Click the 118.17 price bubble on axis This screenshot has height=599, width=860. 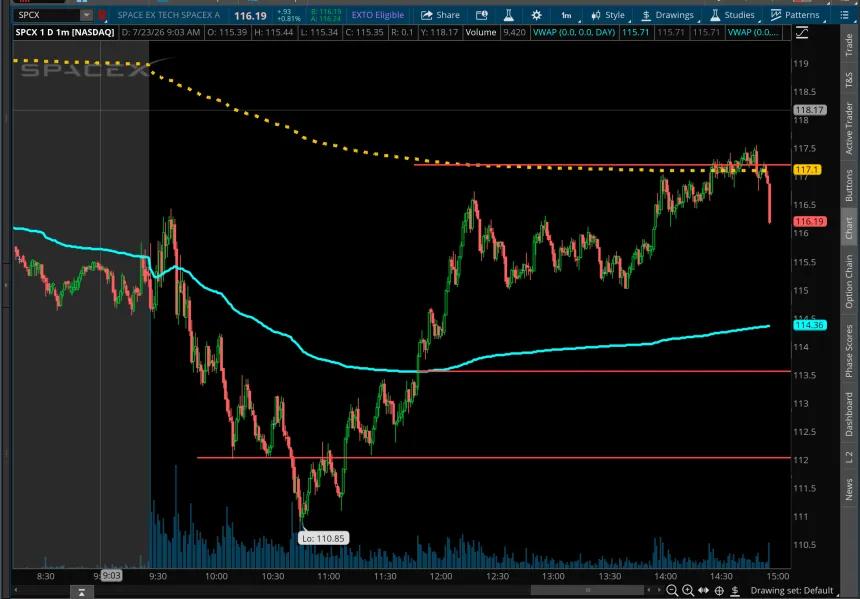tap(810, 110)
